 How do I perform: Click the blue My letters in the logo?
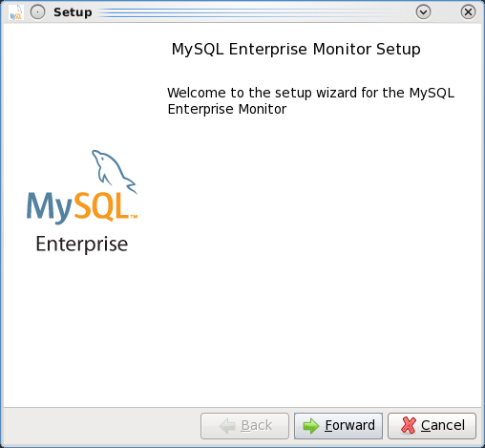tap(50, 207)
